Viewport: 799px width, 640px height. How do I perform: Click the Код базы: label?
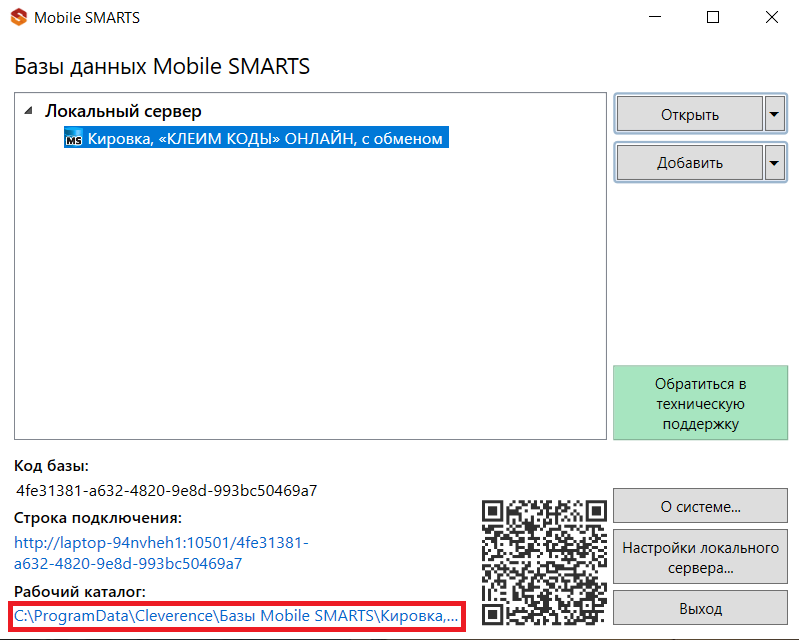tap(51, 466)
